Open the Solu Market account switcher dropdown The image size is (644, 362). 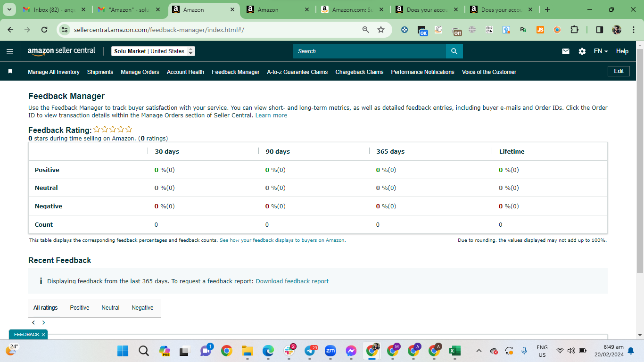[153, 51]
